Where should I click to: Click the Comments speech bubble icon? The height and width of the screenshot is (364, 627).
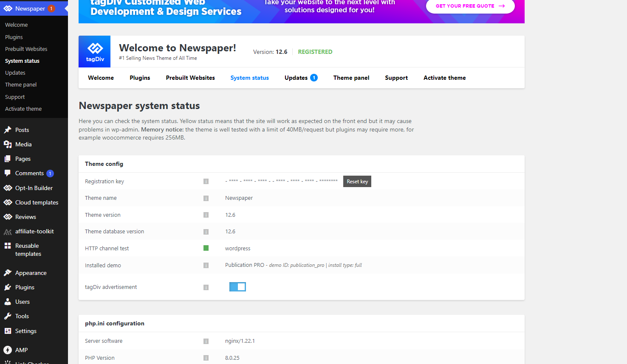coord(8,173)
